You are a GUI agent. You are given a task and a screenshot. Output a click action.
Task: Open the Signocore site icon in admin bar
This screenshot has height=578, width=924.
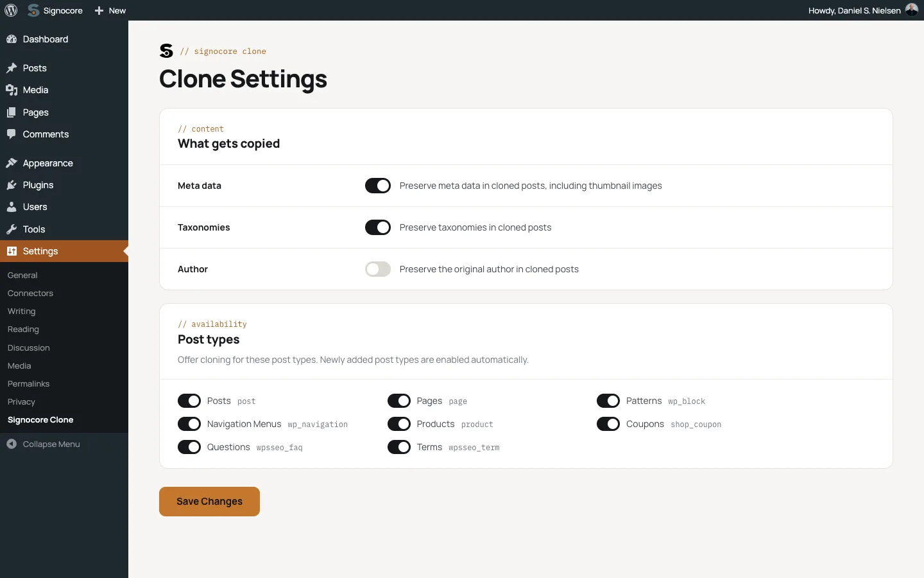pos(33,10)
